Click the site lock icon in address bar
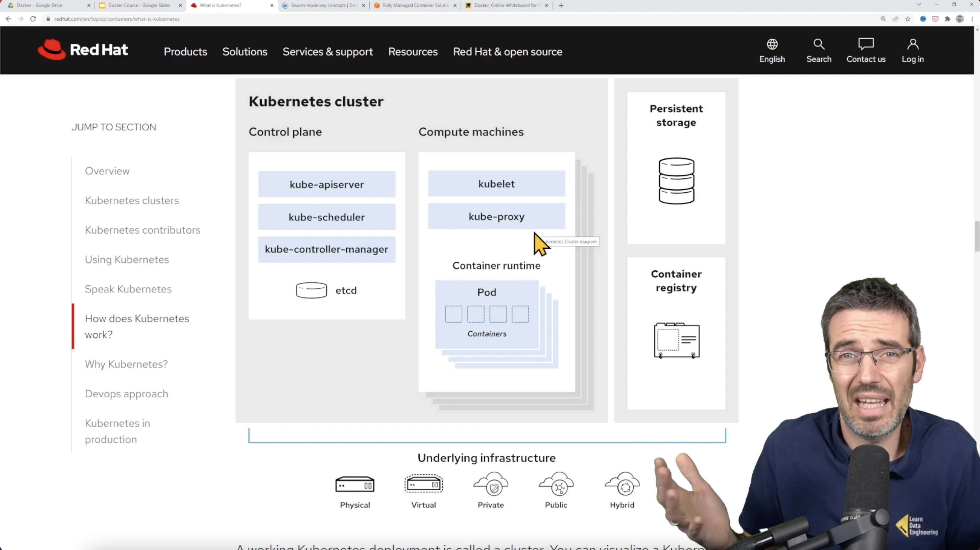The width and height of the screenshot is (980, 550). pyautogui.click(x=48, y=19)
